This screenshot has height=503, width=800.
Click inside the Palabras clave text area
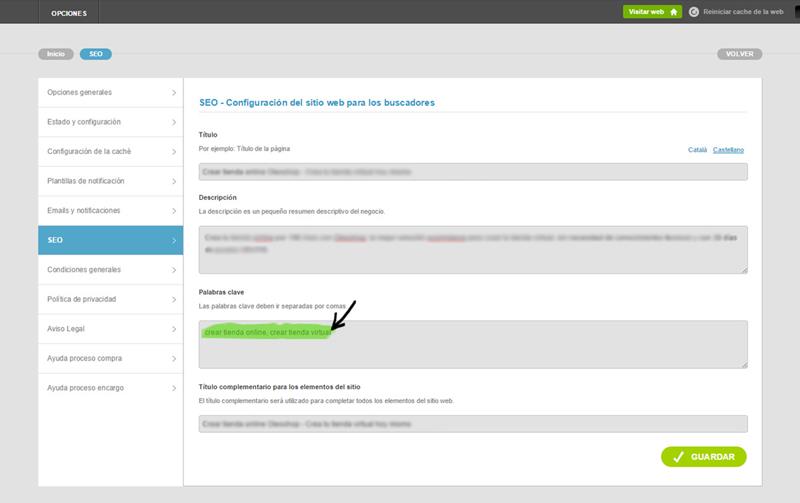pyautogui.click(x=473, y=350)
